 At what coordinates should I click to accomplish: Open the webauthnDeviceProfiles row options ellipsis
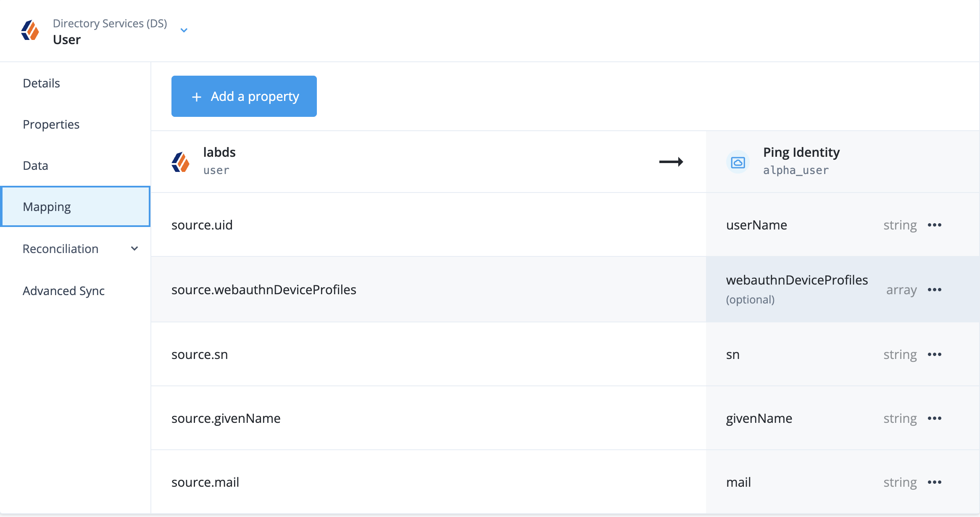tap(934, 290)
